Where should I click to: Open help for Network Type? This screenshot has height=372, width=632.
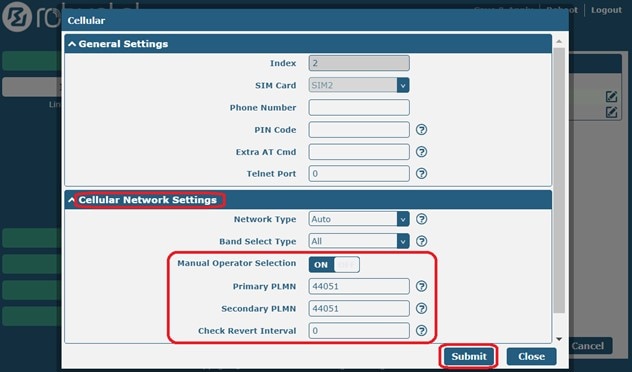pyautogui.click(x=421, y=219)
